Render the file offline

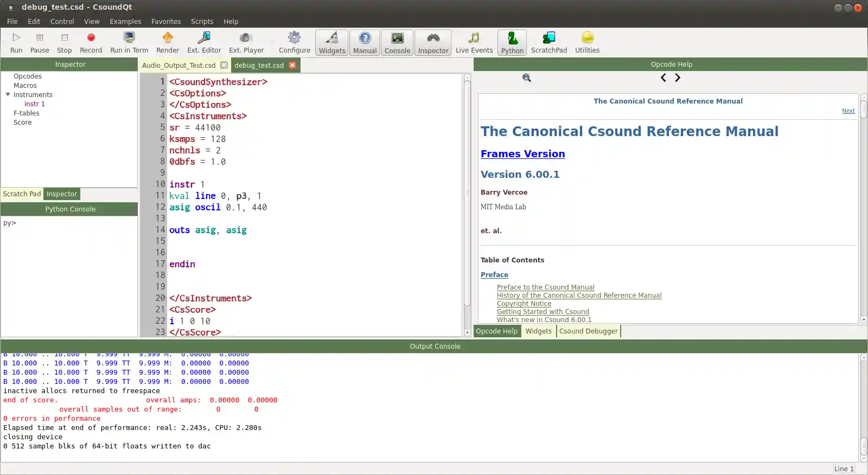pos(168,43)
